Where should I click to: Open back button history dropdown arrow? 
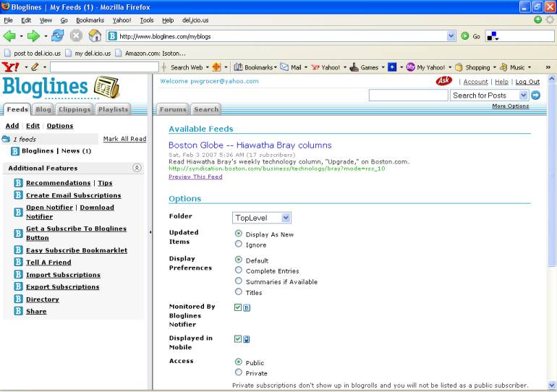click(21, 36)
